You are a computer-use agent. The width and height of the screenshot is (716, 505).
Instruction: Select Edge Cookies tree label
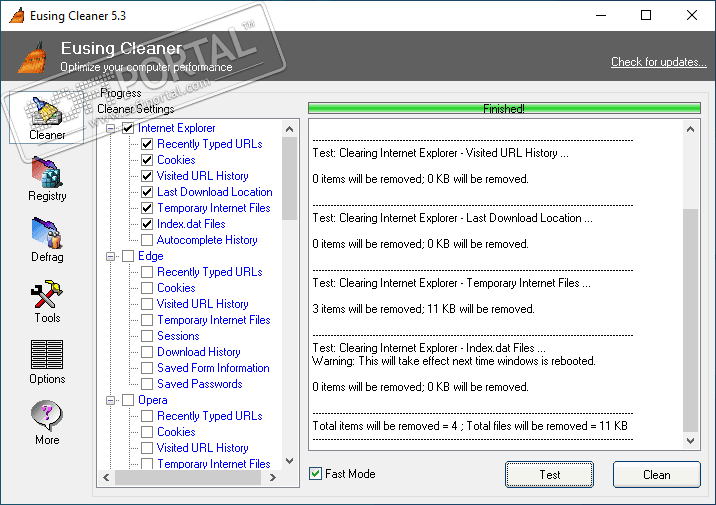(x=176, y=288)
